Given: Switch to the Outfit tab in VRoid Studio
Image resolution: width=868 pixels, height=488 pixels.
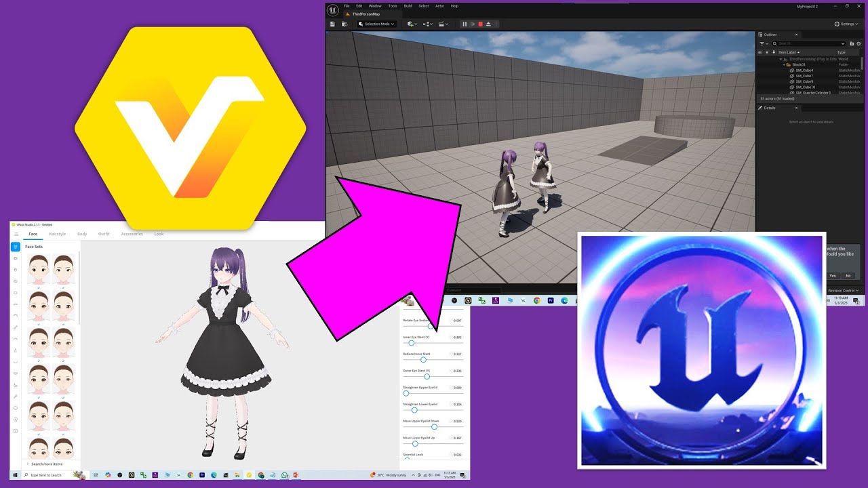Looking at the screenshot, I should point(104,234).
